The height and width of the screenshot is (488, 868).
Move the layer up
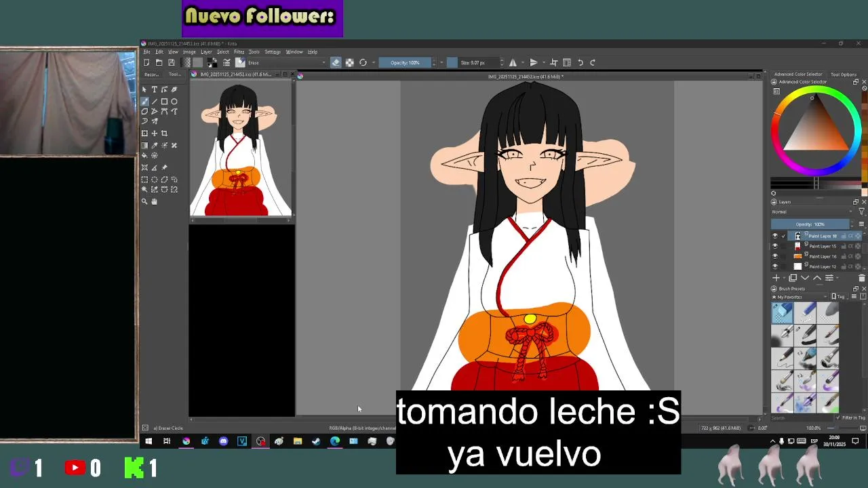point(817,277)
